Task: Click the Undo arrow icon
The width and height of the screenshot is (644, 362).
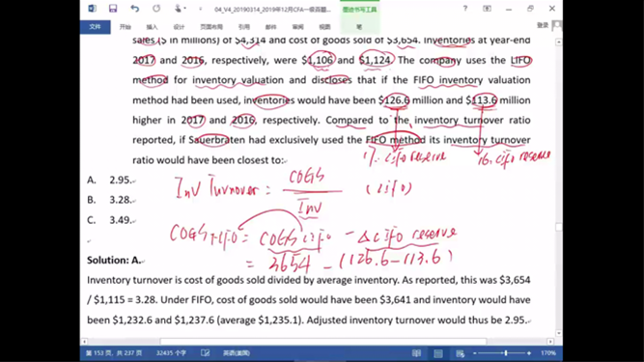Action: pyautogui.click(x=135, y=9)
